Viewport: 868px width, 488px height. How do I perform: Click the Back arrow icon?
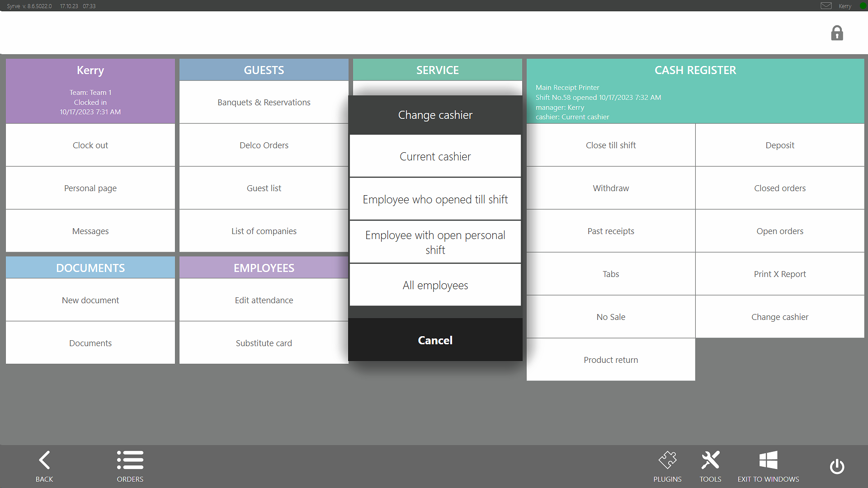[x=44, y=460]
